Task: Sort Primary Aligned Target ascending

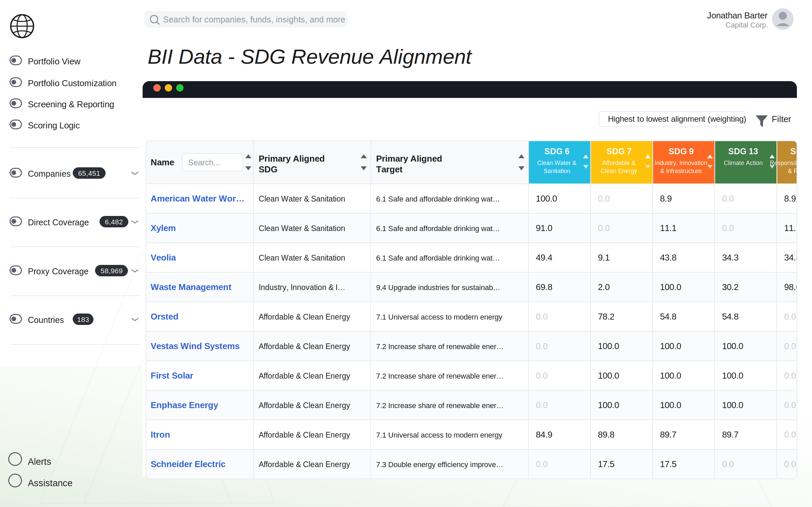Action: point(521,157)
